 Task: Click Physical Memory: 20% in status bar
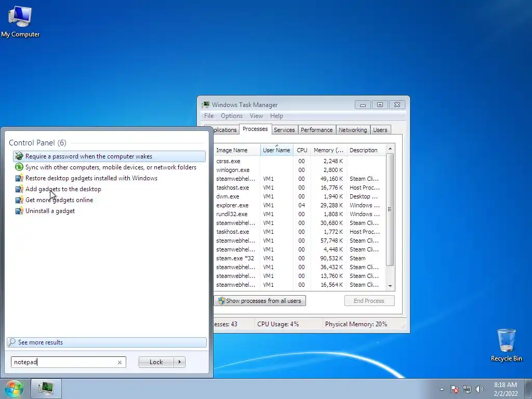(x=356, y=324)
